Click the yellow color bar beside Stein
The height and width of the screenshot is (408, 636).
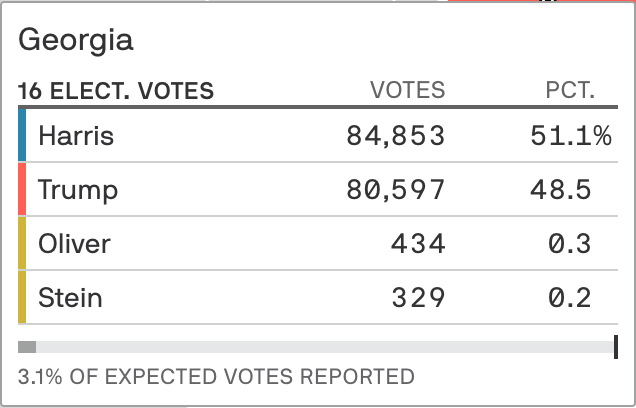tap(22, 297)
